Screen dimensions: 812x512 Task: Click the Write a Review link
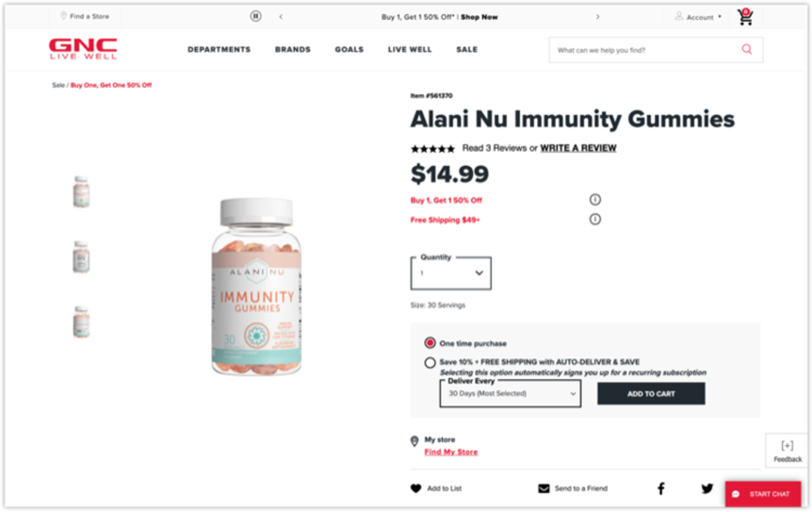(578, 148)
